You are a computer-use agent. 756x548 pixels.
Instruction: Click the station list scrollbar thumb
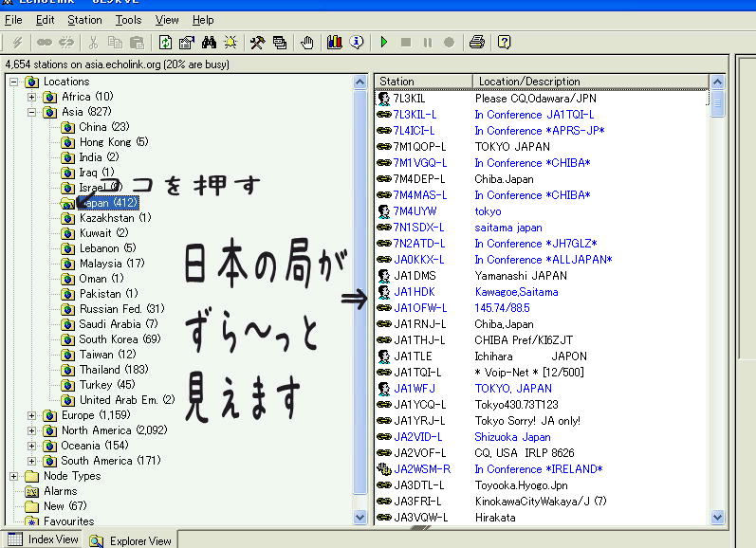pyautogui.click(x=717, y=103)
